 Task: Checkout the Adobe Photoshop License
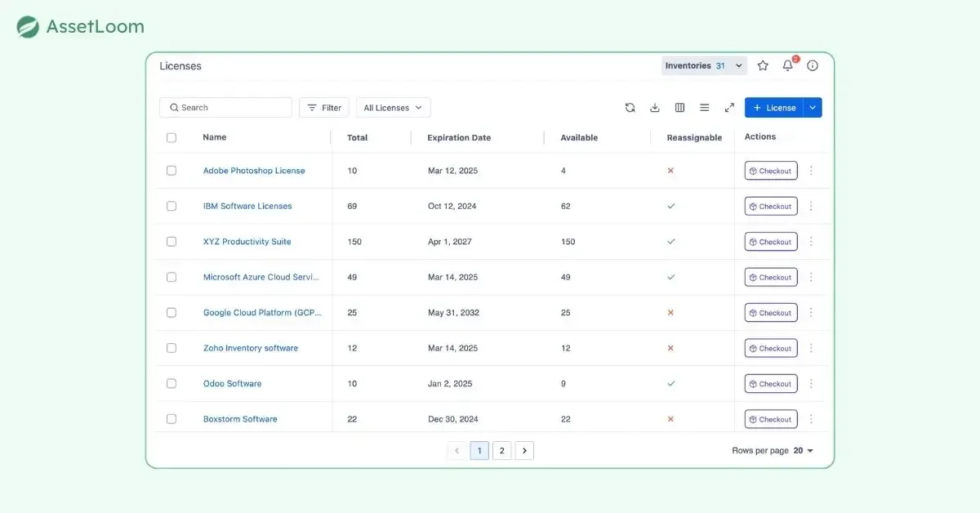tap(771, 171)
